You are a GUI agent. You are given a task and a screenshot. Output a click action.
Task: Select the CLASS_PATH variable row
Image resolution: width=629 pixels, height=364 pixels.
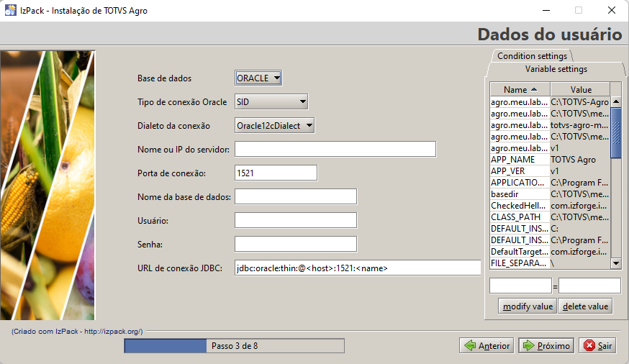[550, 217]
